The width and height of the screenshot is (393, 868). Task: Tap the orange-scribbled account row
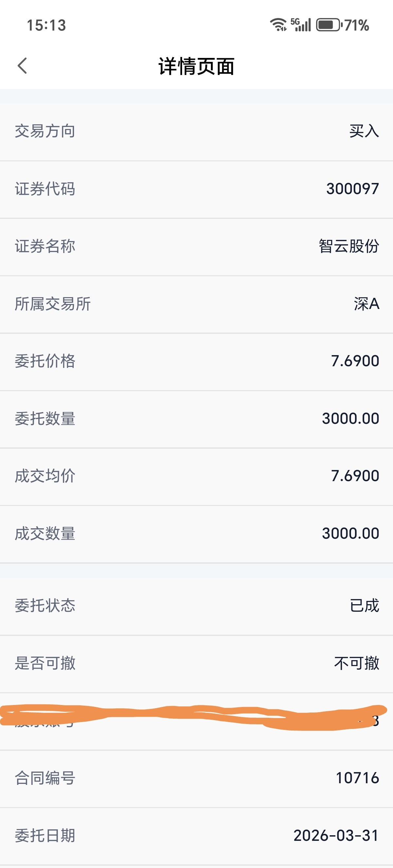[x=196, y=721]
